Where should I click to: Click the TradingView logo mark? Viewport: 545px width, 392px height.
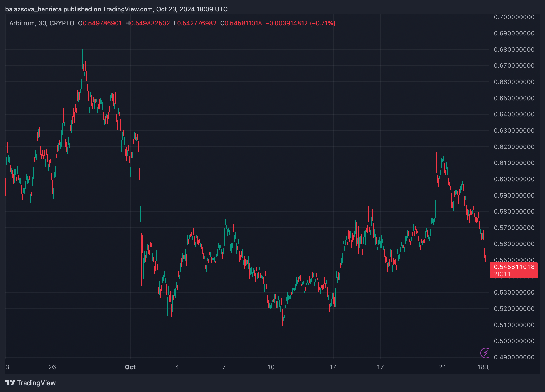pos(10,383)
